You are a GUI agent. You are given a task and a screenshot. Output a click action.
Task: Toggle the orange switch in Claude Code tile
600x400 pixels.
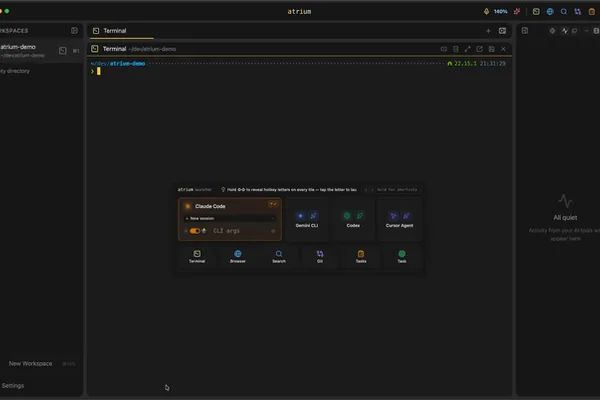[x=195, y=231]
